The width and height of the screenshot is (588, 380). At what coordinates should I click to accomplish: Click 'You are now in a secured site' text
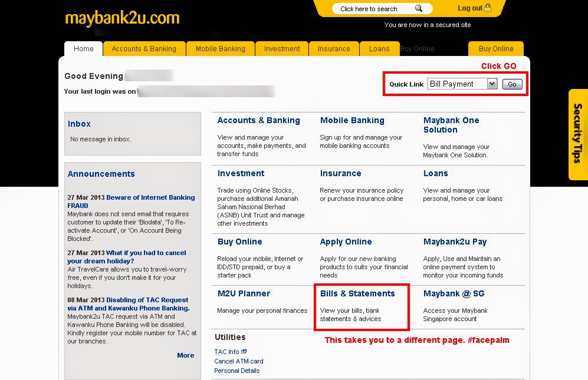[x=428, y=25]
